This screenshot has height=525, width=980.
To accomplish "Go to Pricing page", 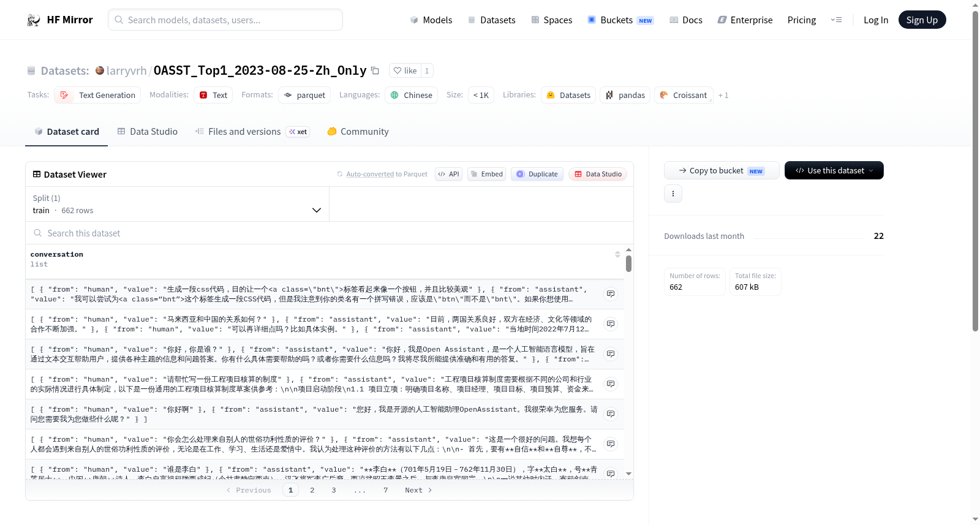I will pos(802,20).
